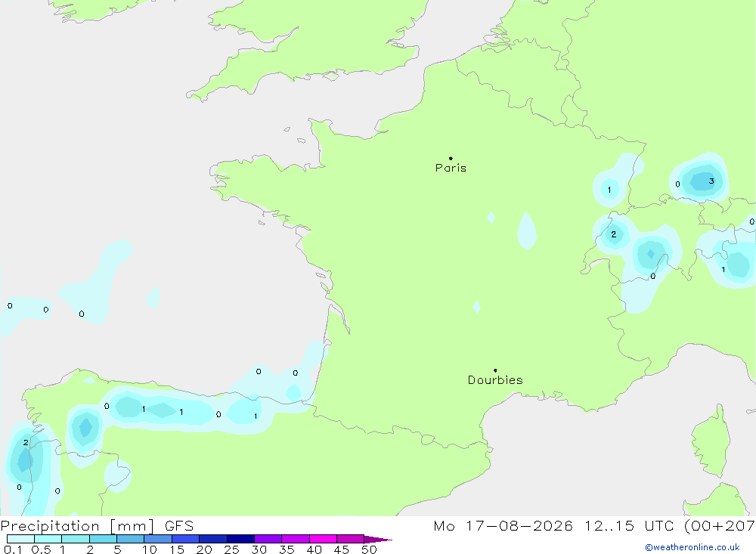756x554 pixels.
Task: Pick the 0.5–1 mm legend swatch
Action: point(48,539)
